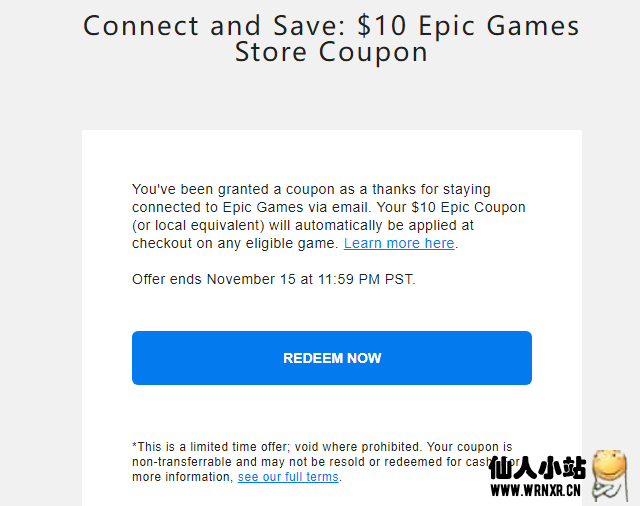Click the Store Coupon heading second line

click(331, 52)
